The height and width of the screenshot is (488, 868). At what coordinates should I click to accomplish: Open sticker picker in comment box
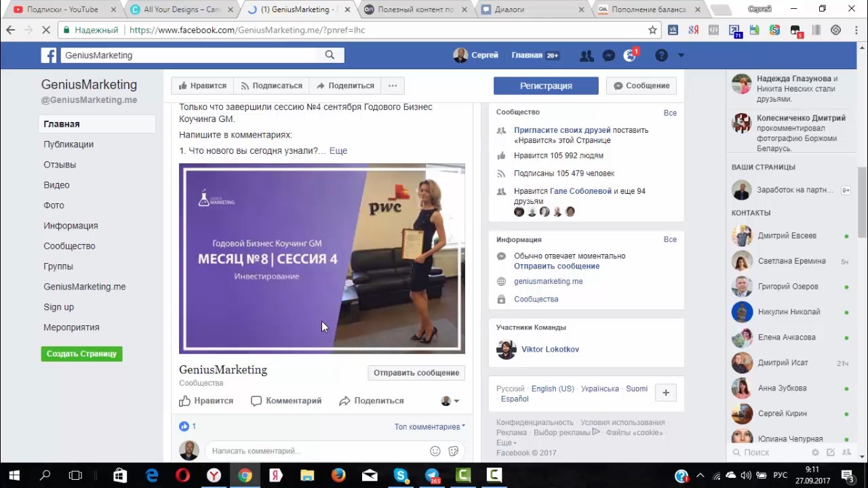tap(454, 451)
